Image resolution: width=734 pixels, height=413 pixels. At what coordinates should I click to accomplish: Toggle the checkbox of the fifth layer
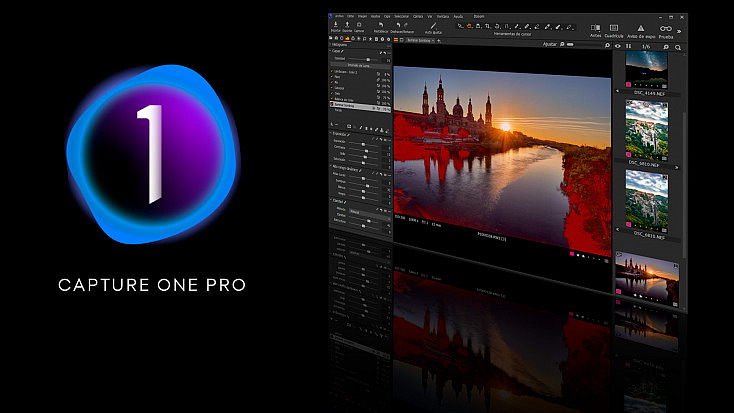[x=332, y=93]
